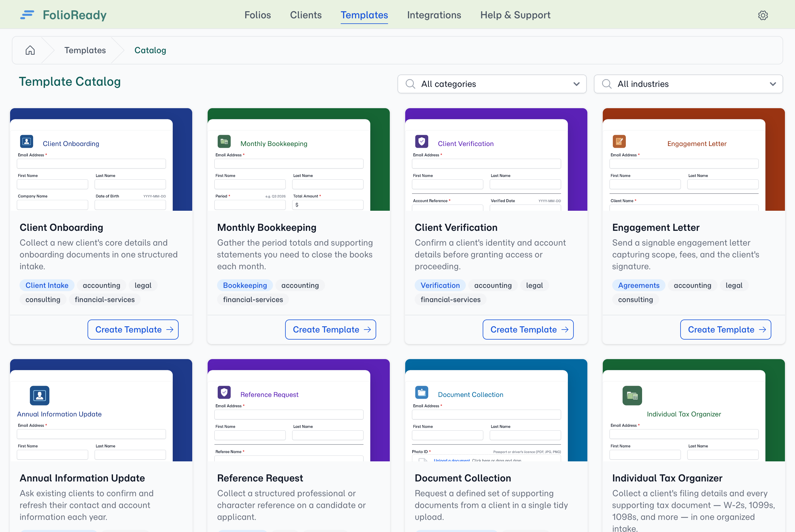
Task: Open the Document Collection preview thumbnail
Action: click(x=496, y=410)
